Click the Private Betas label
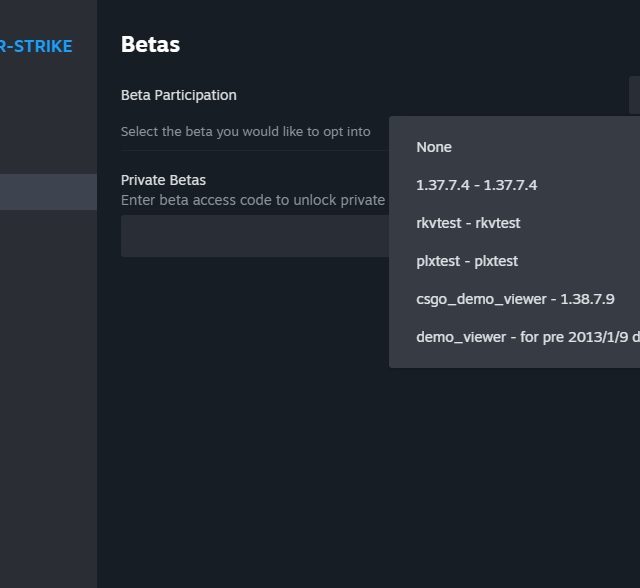 click(x=163, y=180)
